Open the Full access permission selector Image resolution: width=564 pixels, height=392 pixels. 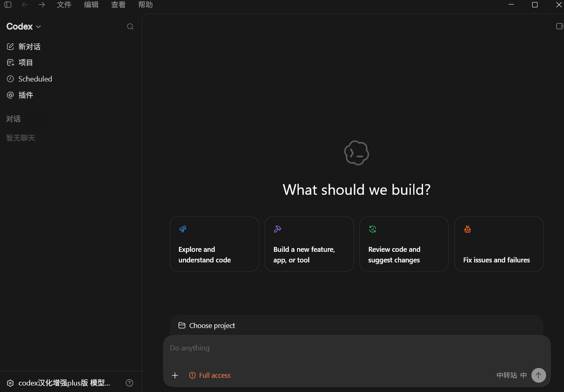click(210, 376)
